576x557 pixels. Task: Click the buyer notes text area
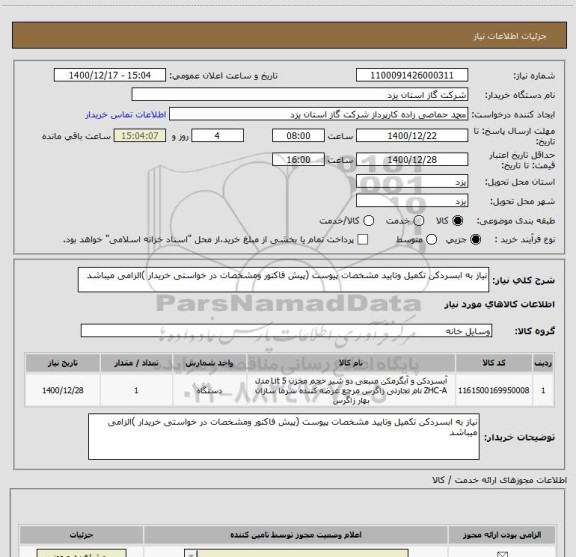coord(284,436)
